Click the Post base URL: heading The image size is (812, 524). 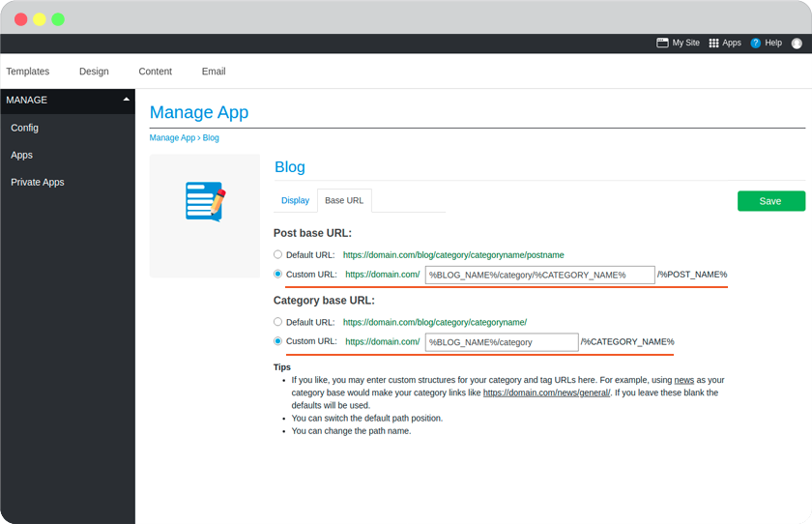coord(312,233)
